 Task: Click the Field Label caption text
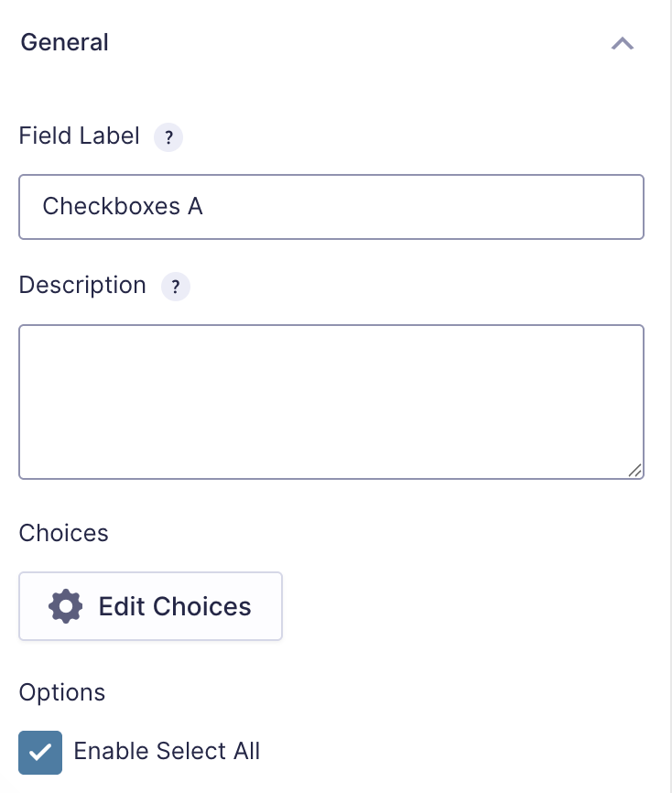tap(80, 136)
